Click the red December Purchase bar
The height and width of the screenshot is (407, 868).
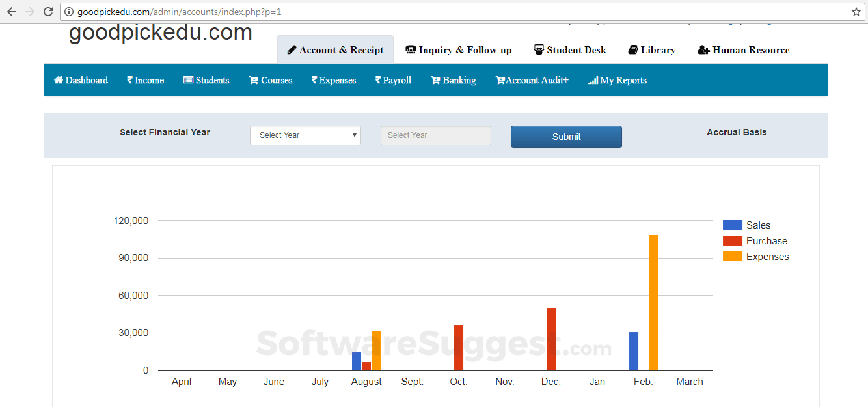tap(551, 339)
